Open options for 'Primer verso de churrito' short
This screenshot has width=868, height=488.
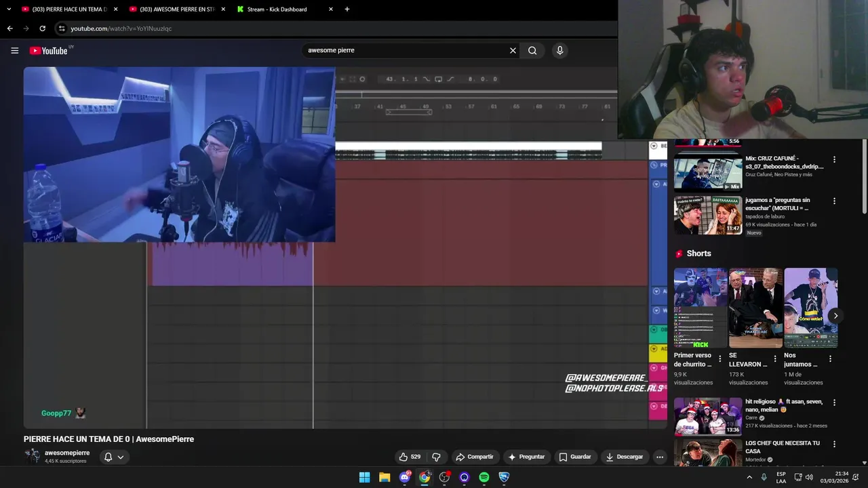720,359
